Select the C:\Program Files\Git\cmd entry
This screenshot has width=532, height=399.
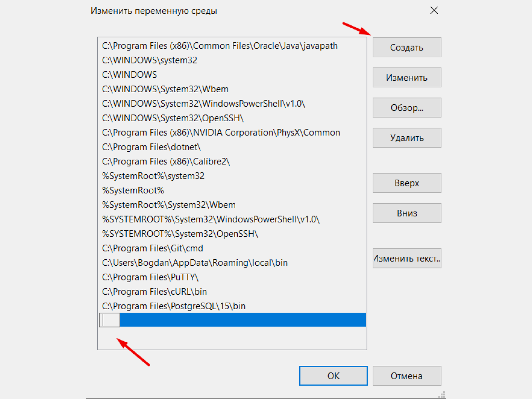(x=232, y=248)
